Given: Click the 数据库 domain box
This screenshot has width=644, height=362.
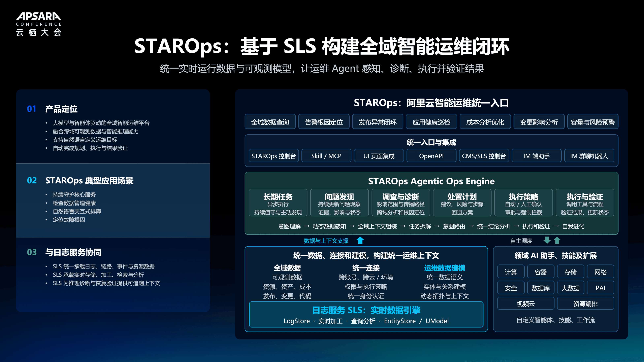Looking at the screenshot, I should point(541,288).
